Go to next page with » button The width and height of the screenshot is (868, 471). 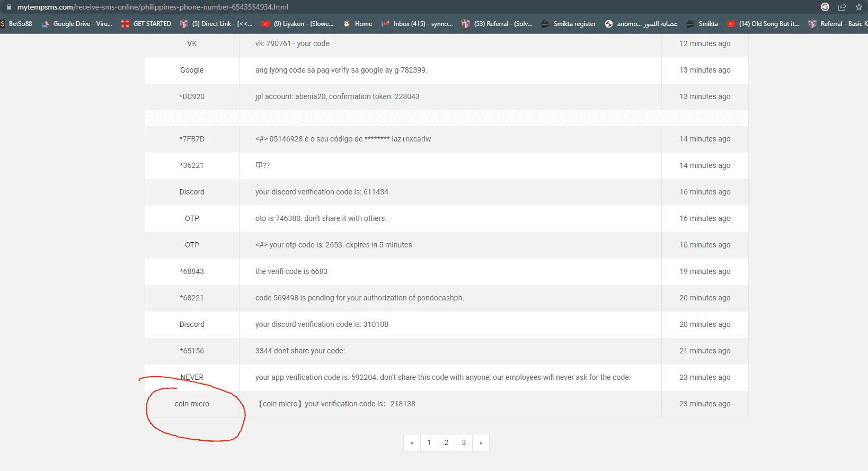pyautogui.click(x=481, y=443)
